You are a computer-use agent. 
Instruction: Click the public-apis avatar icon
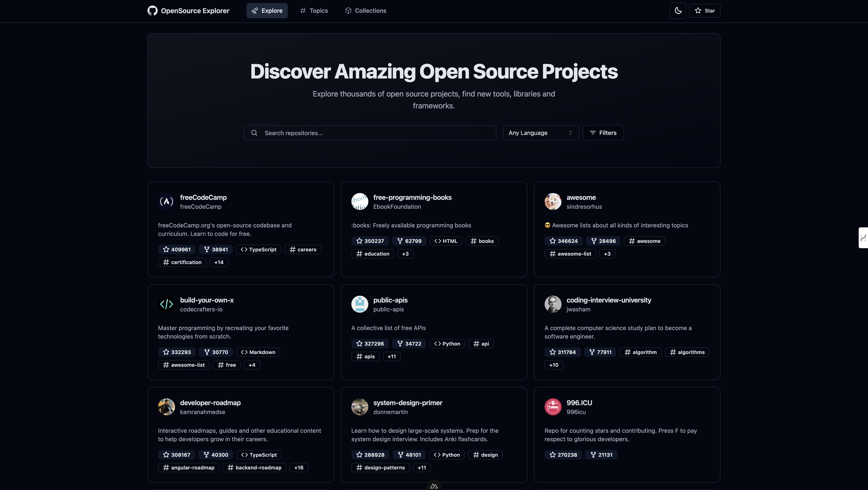tap(360, 304)
